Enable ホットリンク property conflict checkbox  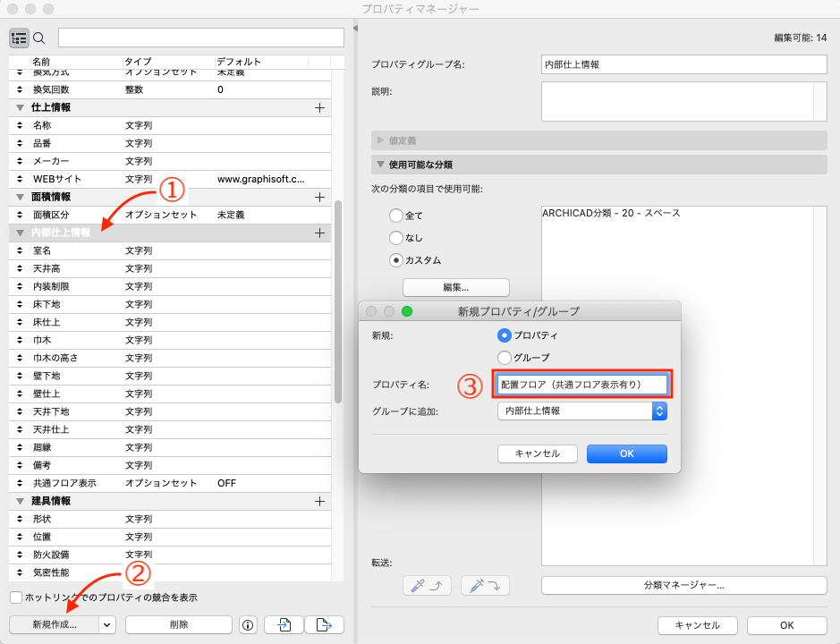click(x=16, y=597)
